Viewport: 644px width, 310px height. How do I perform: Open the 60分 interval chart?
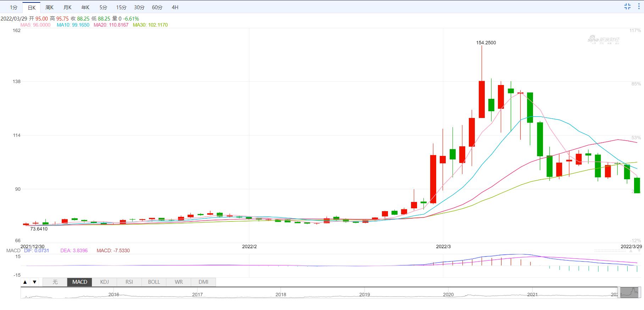pos(157,7)
